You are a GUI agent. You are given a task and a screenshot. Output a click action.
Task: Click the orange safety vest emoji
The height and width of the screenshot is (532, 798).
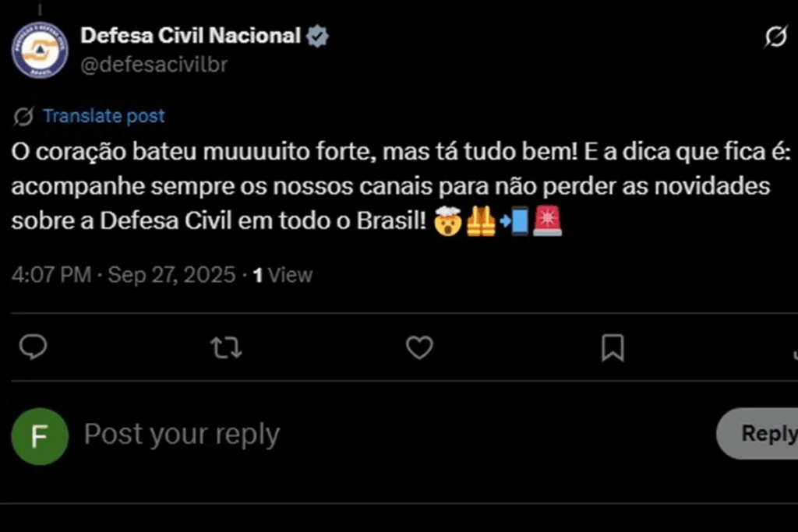coord(480,222)
